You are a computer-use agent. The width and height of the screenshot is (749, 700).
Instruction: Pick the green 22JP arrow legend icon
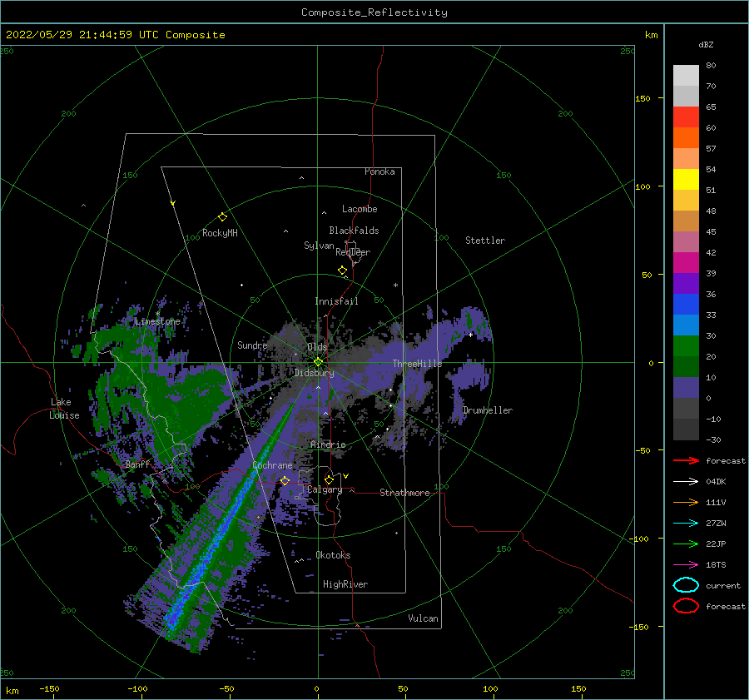coord(686,544)
